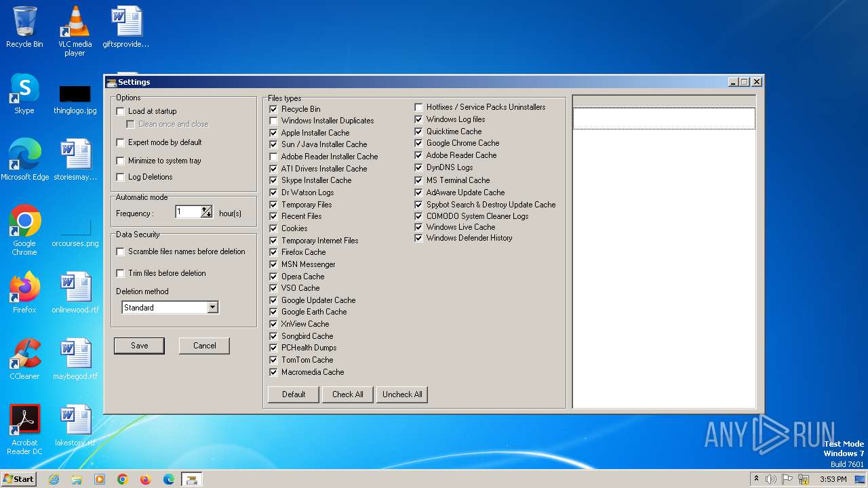Image resolution: width=868 pixels, height=488 pixels.
Task: Select lakestory.rtf file icon
Action: coord(75,426)
